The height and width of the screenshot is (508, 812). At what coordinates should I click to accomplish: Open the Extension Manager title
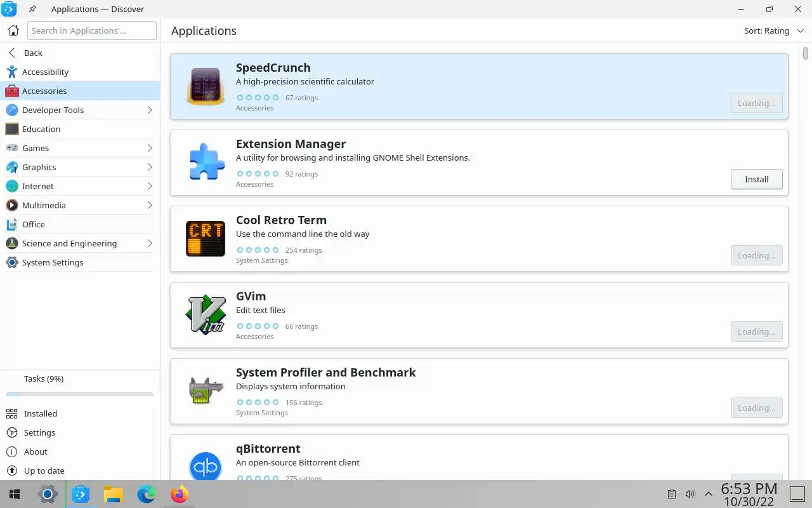(291, 144)
